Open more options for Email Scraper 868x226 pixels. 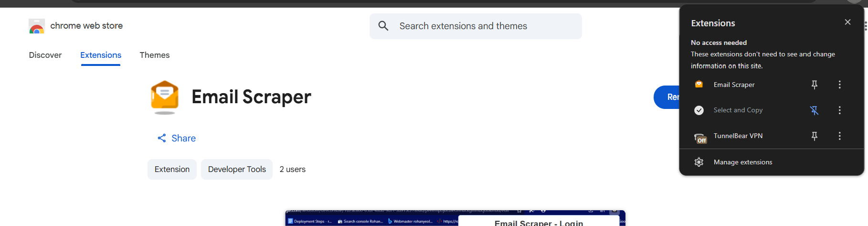tap(840, 85)
